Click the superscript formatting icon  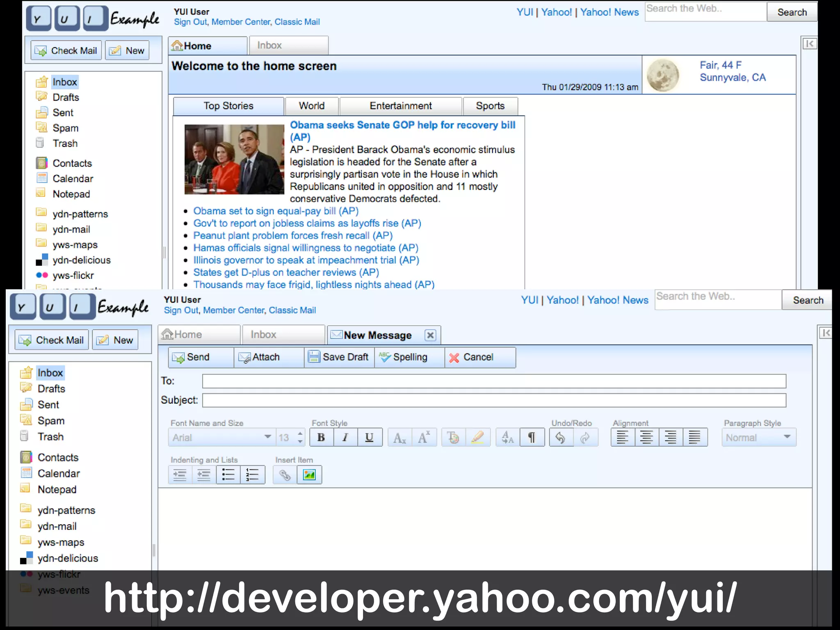(x=424, y=438)
